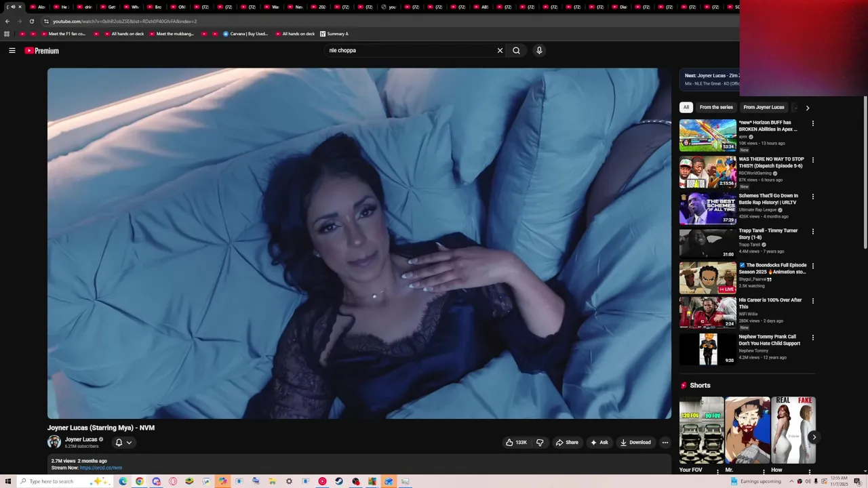868x488 pixels.
Task: Open options for Timmy Turner Story video
Action: click(x=812, y=231)
